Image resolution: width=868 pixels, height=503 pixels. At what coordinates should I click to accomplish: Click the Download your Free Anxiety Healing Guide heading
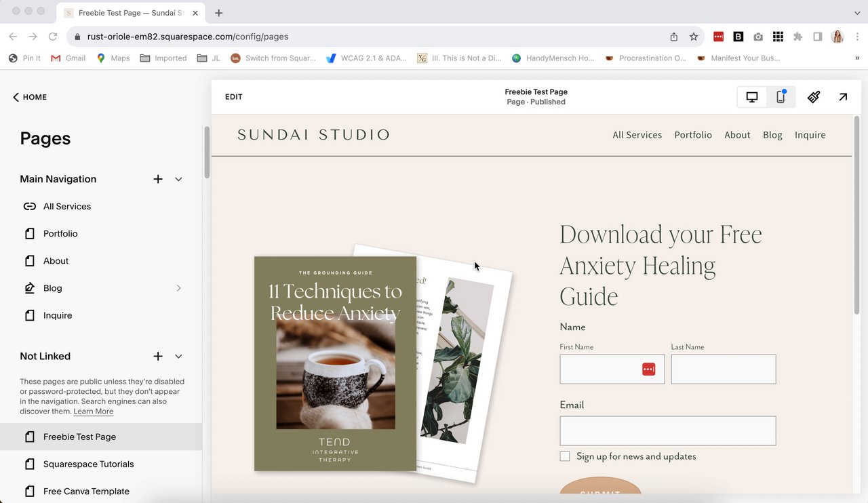tap(661, 265)
